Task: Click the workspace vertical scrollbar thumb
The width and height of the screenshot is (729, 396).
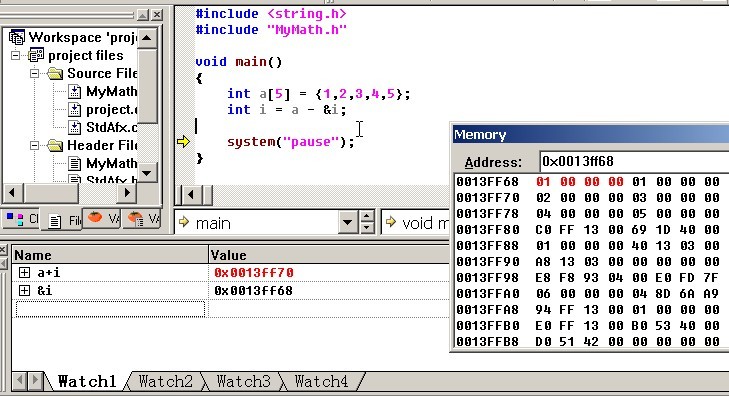Action: point(147,85)
